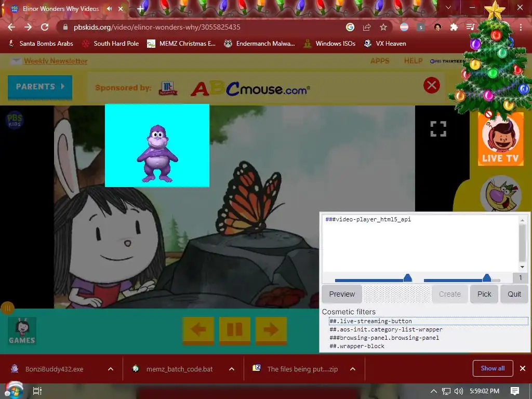The image size is (532, 399).
Task: Open the APPS link
Action: [x=380, y=61]
